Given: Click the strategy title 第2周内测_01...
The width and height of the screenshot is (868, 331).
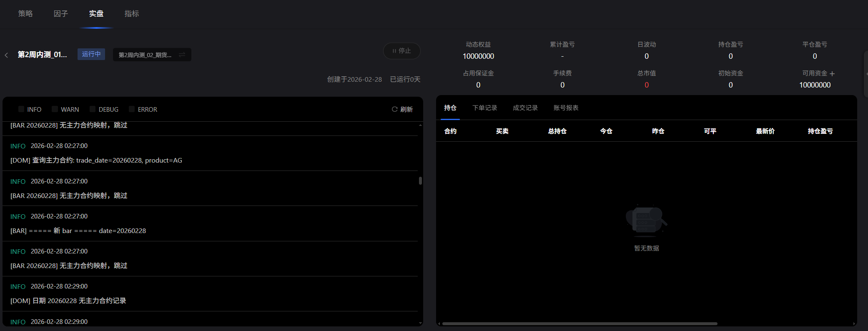Looking at the screenshot, I should coord(43,55).
